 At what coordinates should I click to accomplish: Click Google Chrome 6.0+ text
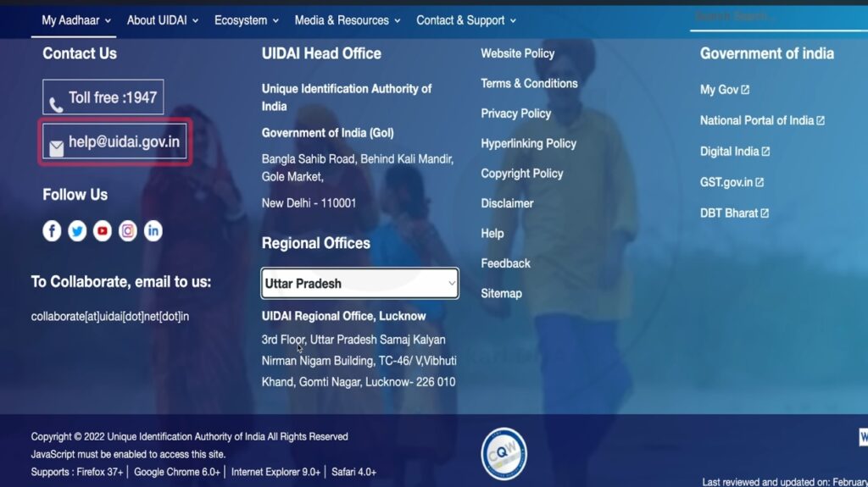tap(177, 472)
